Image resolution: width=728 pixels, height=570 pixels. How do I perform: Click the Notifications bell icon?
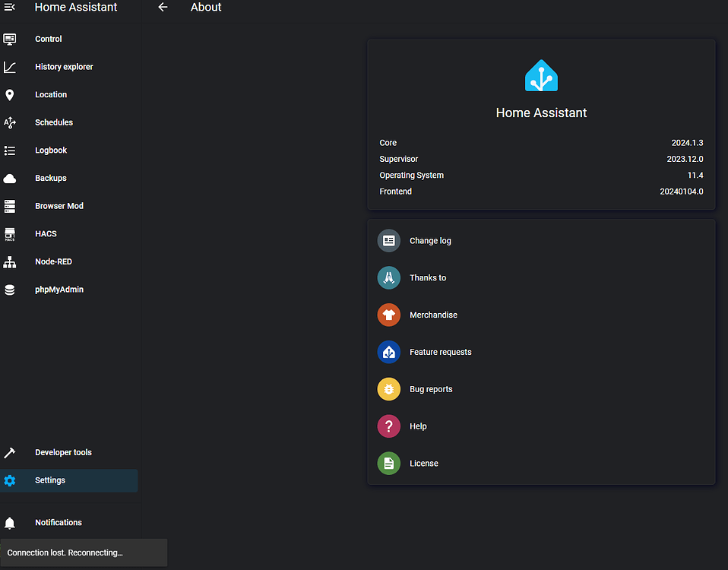[x=10, y=523]
